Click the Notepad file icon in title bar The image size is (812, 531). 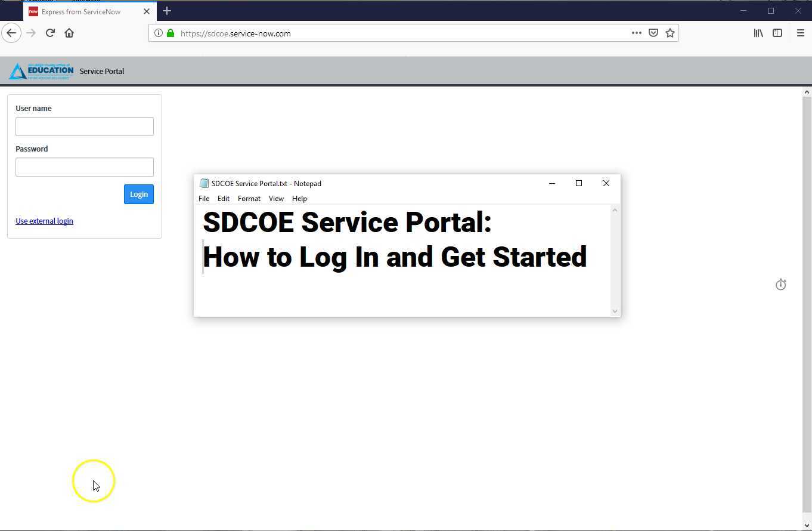point(204,183)
